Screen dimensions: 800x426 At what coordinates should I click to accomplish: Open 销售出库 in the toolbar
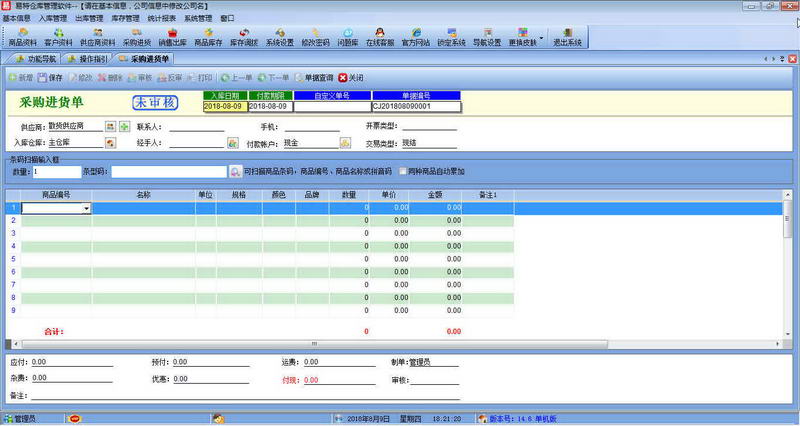(x=173, y=38)
